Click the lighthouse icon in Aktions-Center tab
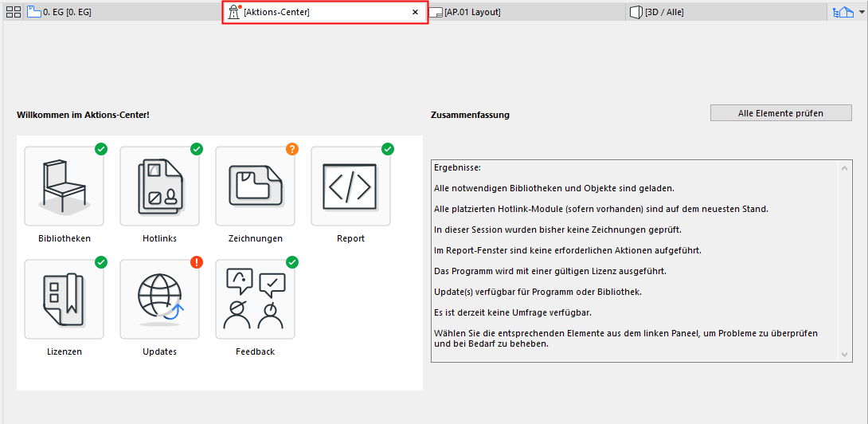 [x=235, y=12]
